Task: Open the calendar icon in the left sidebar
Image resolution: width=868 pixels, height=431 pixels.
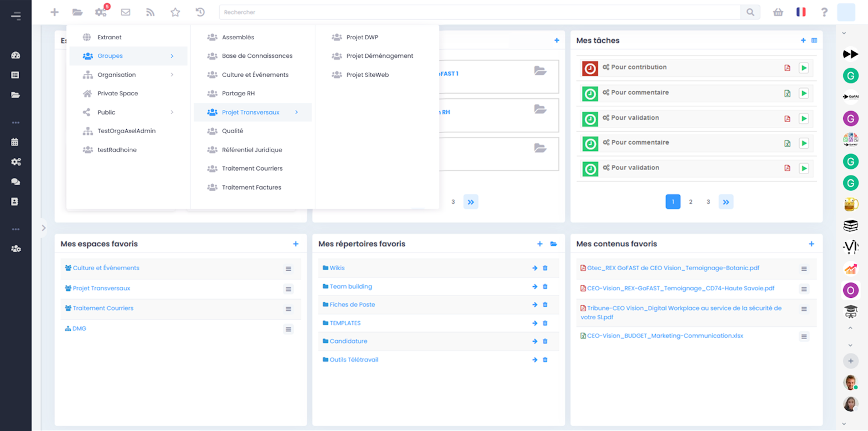Action: point(15,142)
